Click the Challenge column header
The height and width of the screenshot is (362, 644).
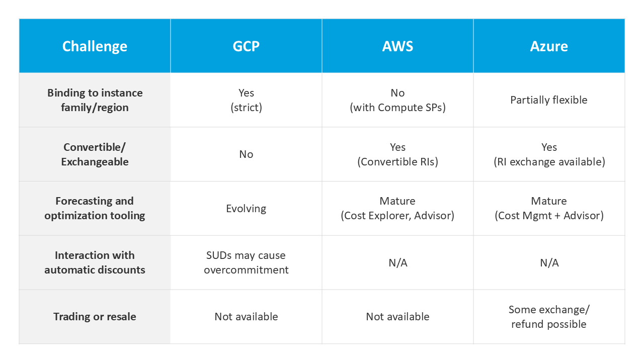95,46
